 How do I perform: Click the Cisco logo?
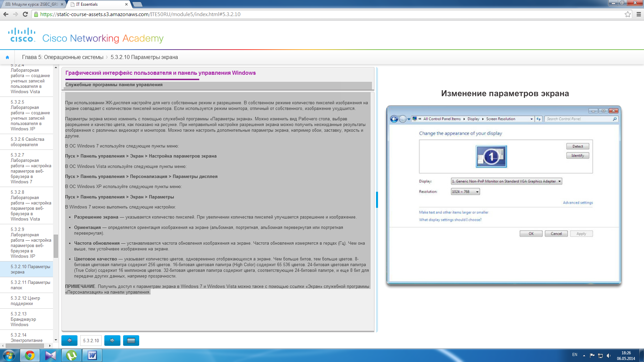pos(22,35)
